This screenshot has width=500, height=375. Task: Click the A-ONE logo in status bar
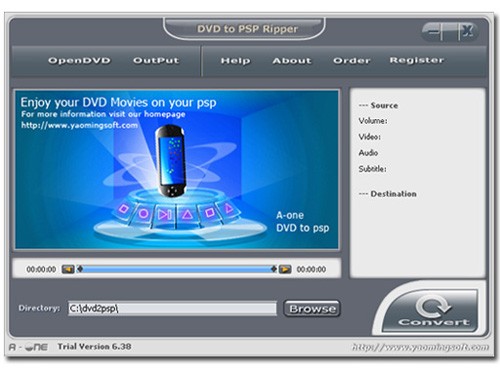click(x=28, y=347)
